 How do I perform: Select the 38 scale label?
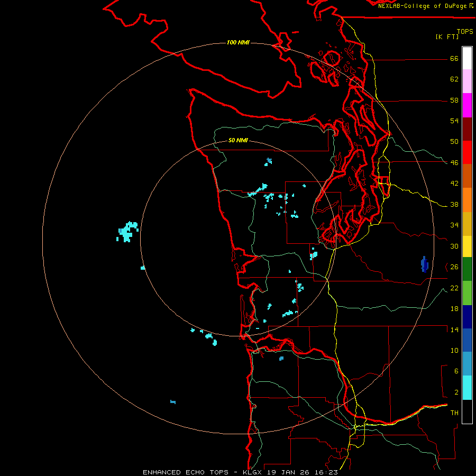point(454,205)
